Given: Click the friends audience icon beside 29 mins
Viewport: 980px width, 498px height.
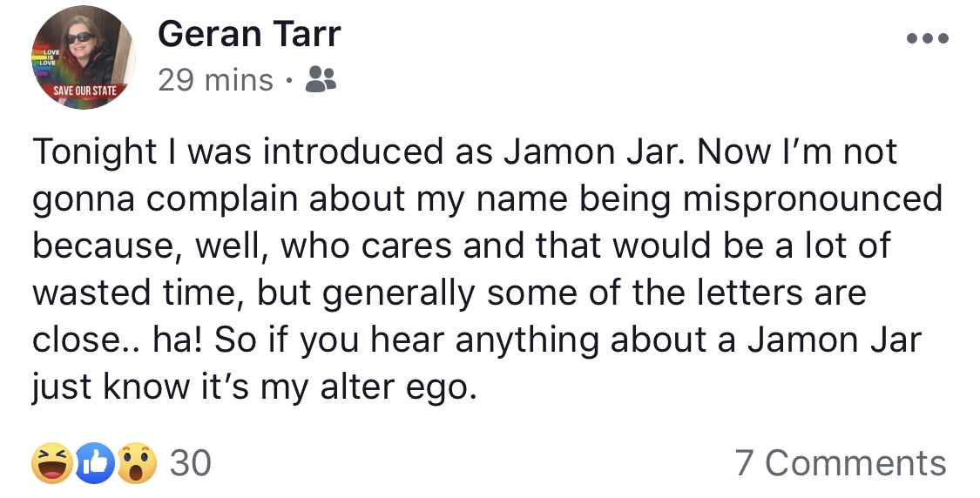Looking at the screenshot, I should 321,79.
